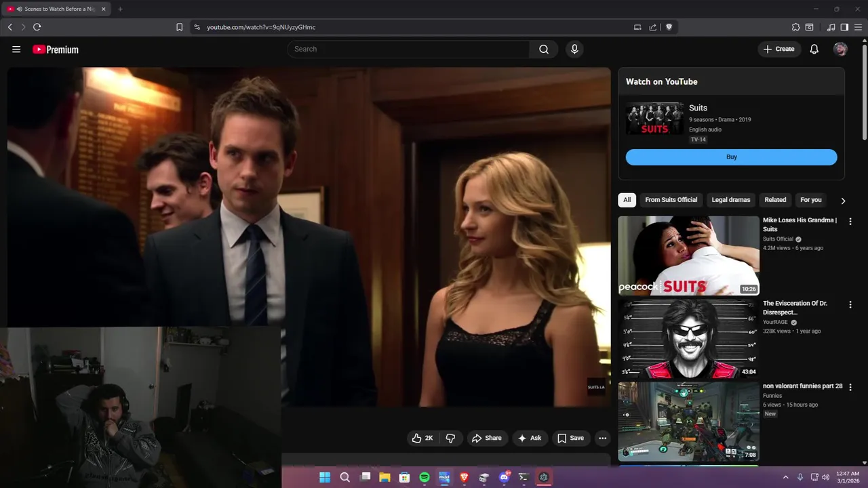Go back with browser back arrow

tap(9, 27)
